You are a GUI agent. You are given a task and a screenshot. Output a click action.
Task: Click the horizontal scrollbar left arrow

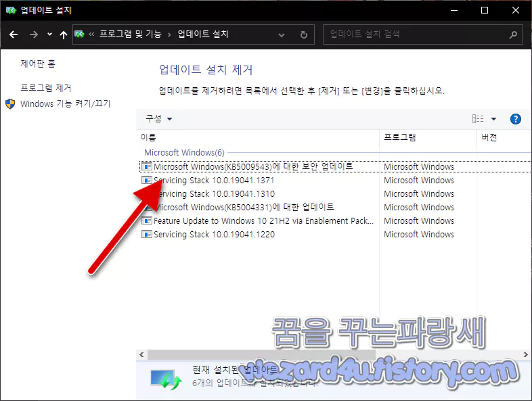coord(141,354)
